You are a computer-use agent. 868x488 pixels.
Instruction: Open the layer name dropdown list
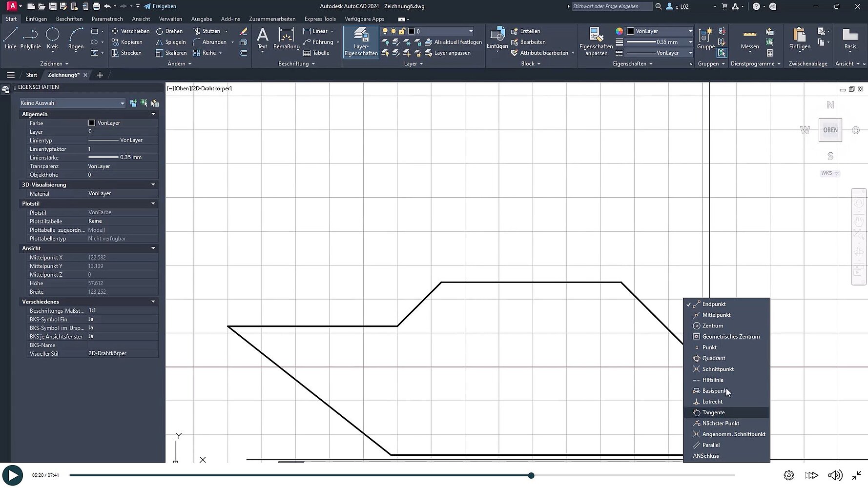click(470, 31)
